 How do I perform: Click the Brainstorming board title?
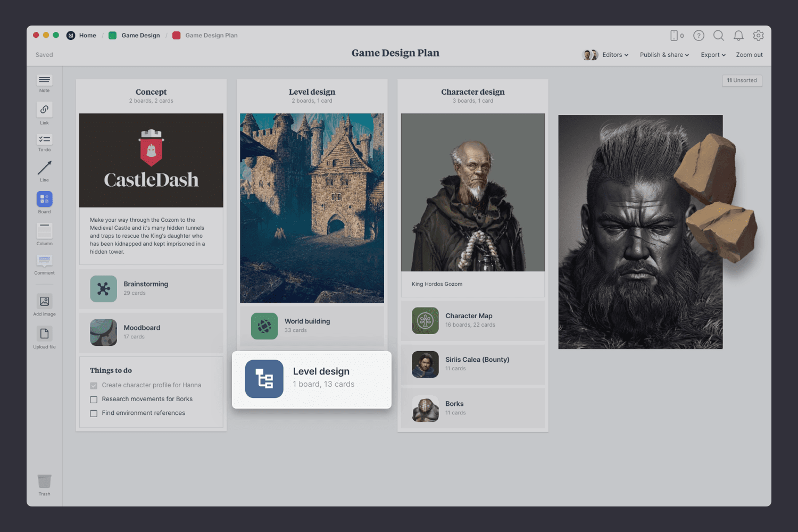pos(146,284)
